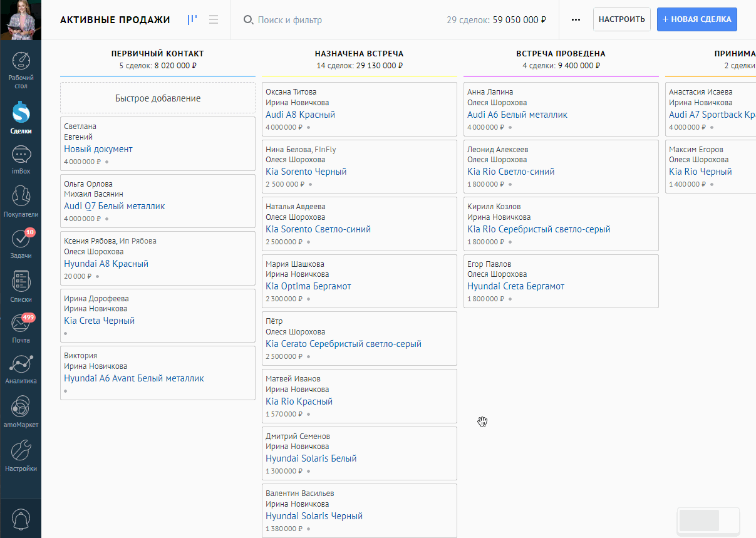The image size is (756, 538).
Task: Click the НАСТРОИТЬ button
Action: [622, 19]
